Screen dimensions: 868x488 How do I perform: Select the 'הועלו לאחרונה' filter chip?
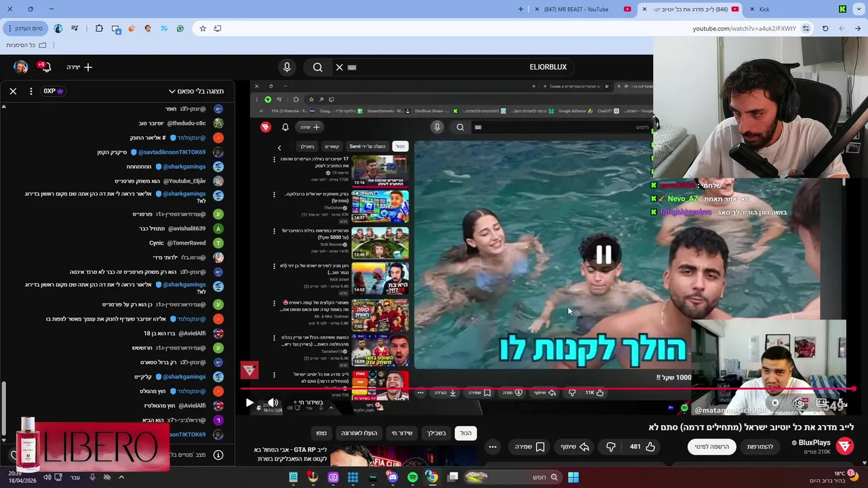[x=359, y=433]
